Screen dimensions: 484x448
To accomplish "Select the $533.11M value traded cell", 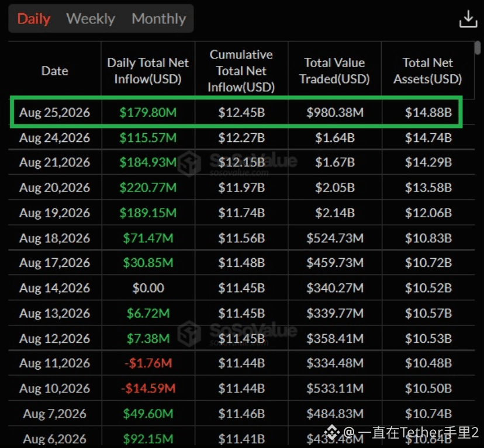I will tap(335, 388).
